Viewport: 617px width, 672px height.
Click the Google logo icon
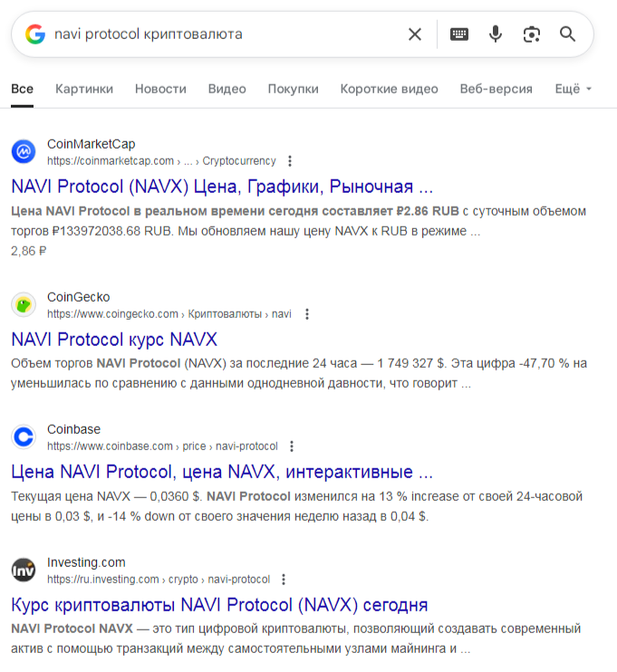(35, 34)
